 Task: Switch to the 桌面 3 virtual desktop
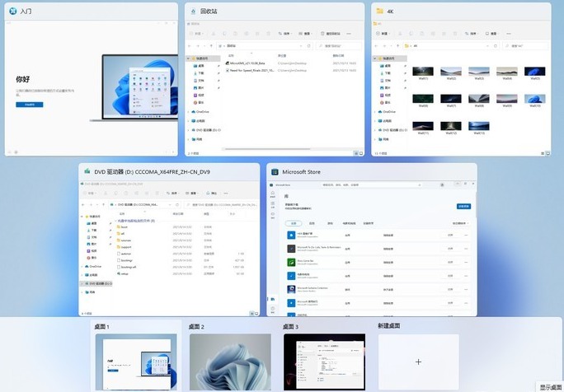pos(324,362)
